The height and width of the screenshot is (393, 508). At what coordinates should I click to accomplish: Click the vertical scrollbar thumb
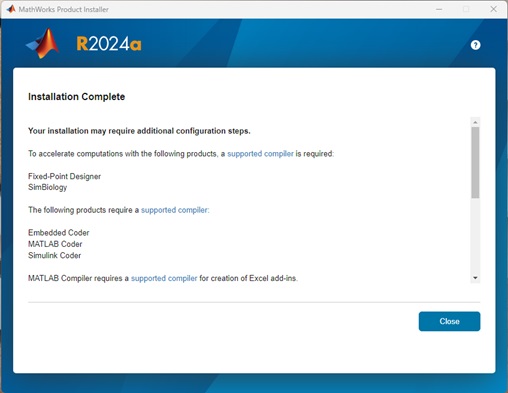pyautogui.click(x=475, y=163)
